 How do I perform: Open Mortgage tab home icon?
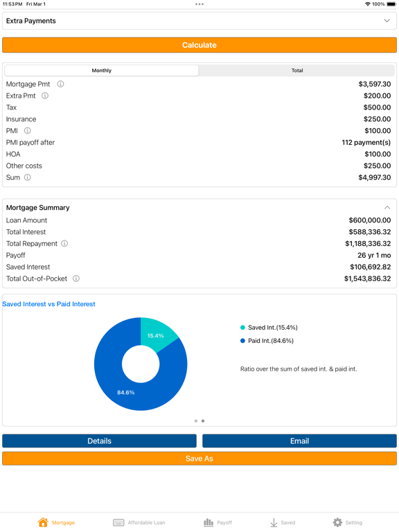coord(43,522)
